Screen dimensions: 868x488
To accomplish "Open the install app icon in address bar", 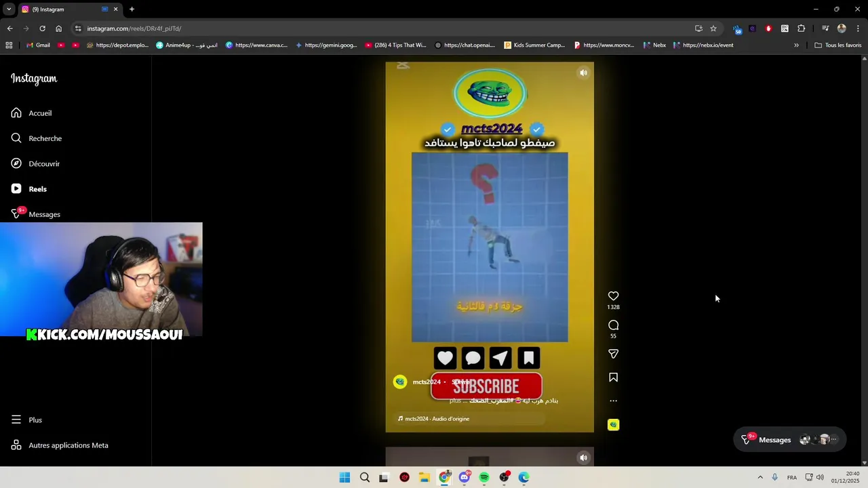I will [698, 28].
